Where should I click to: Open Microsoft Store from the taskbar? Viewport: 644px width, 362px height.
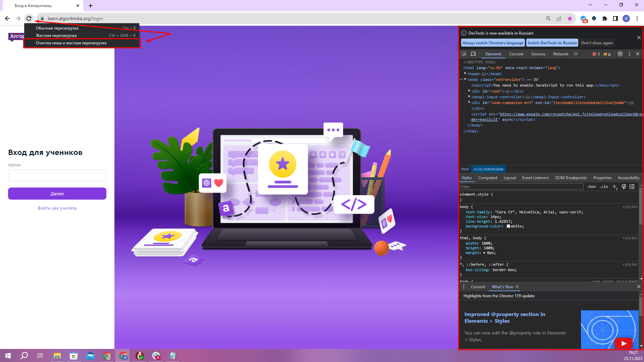[x=73, y=356]
